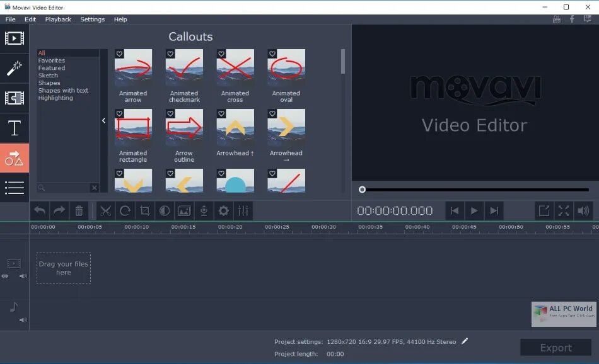This screenshot has width=599, height=364.
Task: Mute the audio track speaker
Action: pyautogui.click(x=23, y=320)
